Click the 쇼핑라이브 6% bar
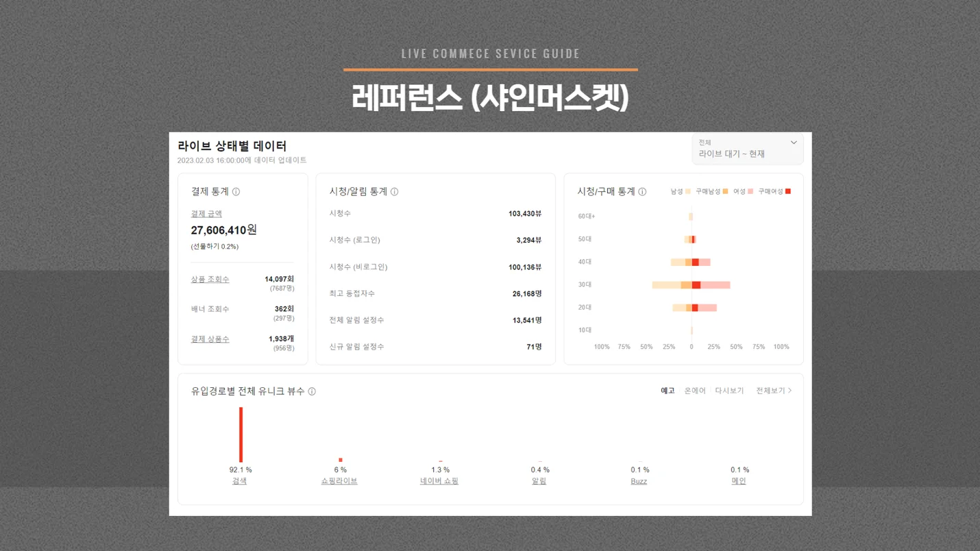The width and height of the screenshot is (980, 551). point(340,461)
